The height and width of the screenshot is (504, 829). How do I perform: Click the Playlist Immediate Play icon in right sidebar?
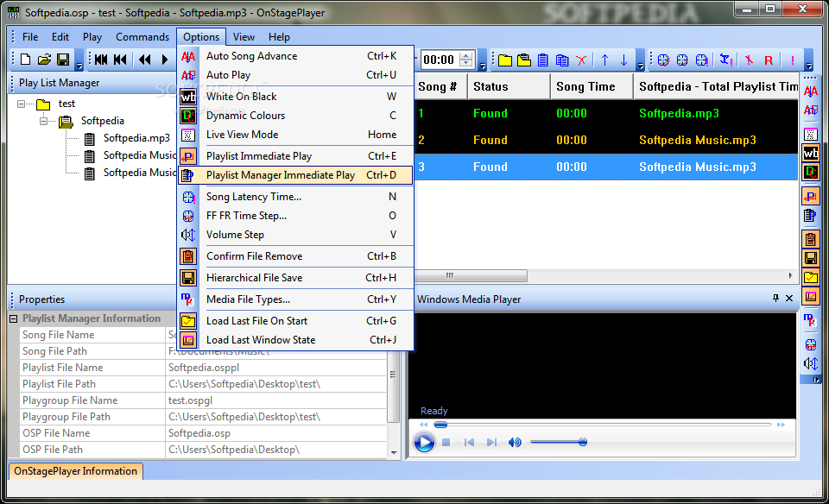tap(811, 196)
